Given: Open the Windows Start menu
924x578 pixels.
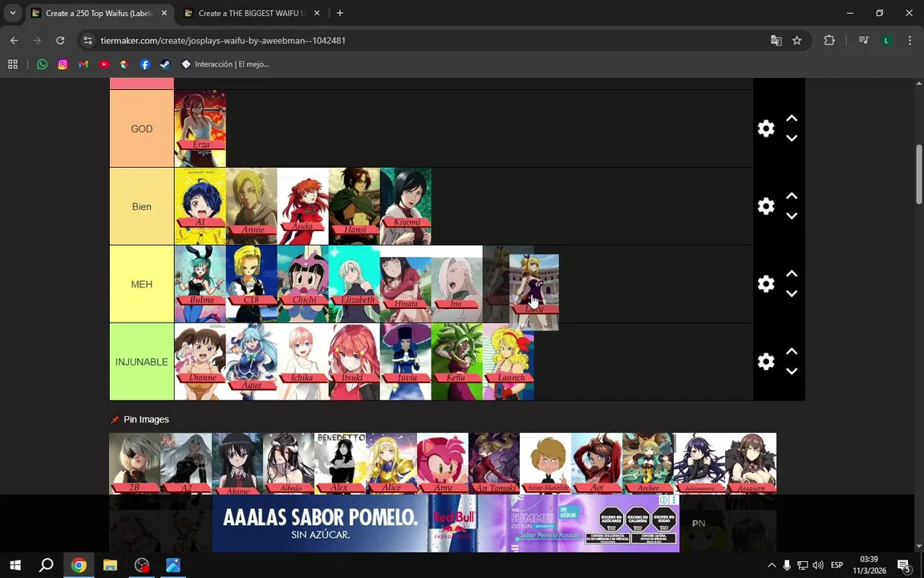Looking at the screenshot, I should (15, 565).
